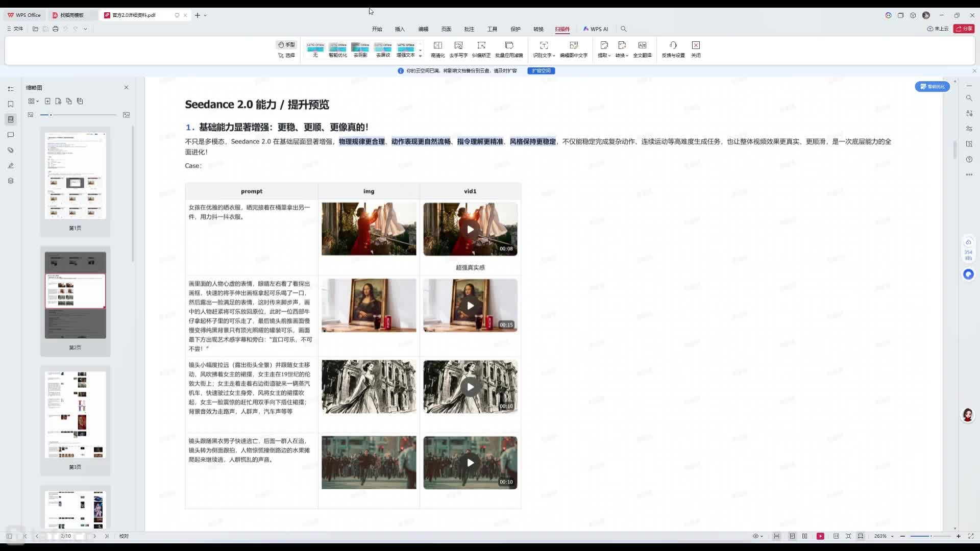Enter fullscreen mode from status bar
980x551 pixels.
click(x=971, y=536)
